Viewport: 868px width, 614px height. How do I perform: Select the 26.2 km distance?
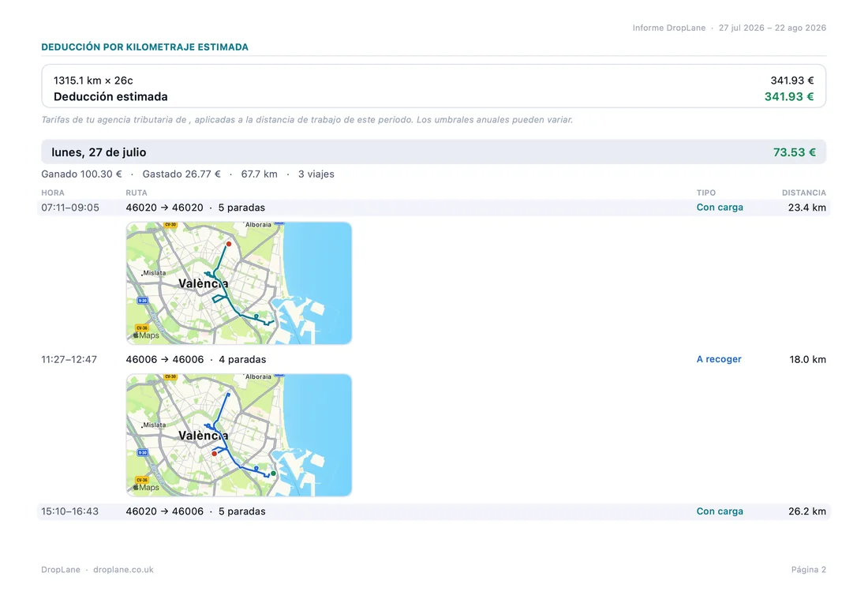[807, 511]
